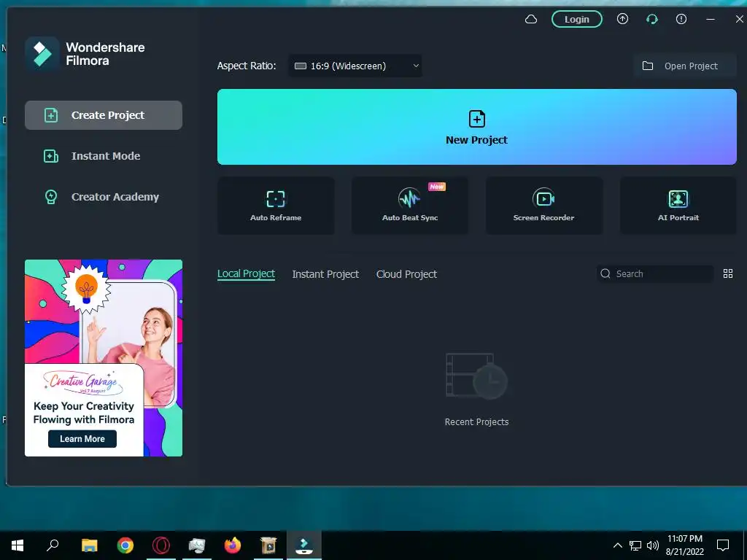Click Learn More on the banner
This screenshot has height=560, width=747.
click(82, 438)
